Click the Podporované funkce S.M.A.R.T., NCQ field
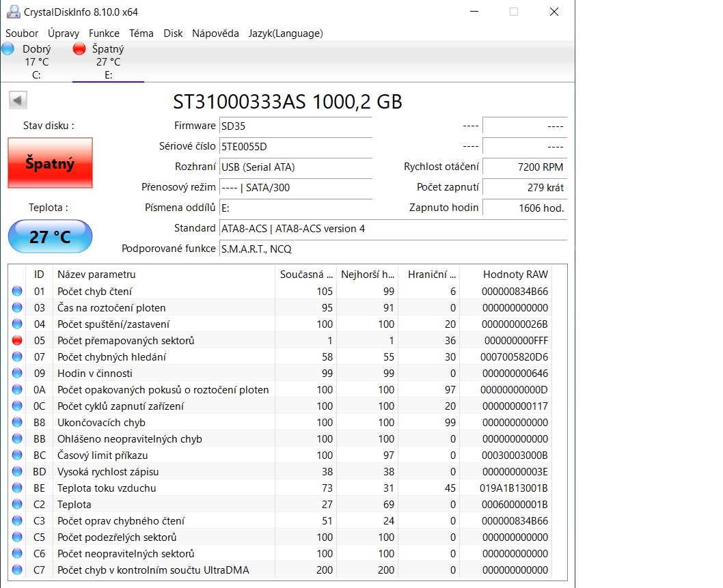The width and height of the screenshot is (723, 588). point(393,249)
